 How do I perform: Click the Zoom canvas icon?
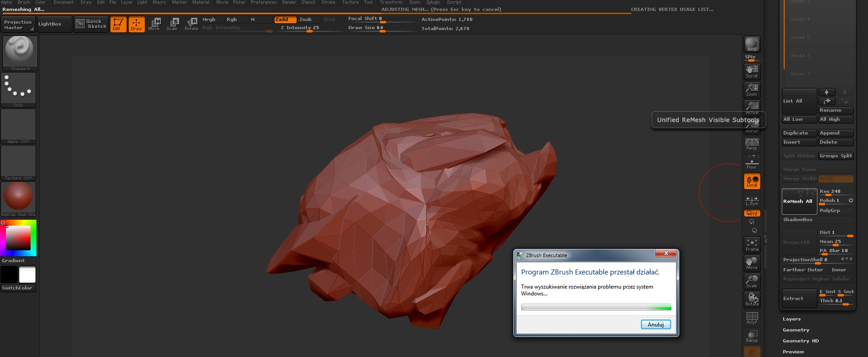tap(752, 90)
